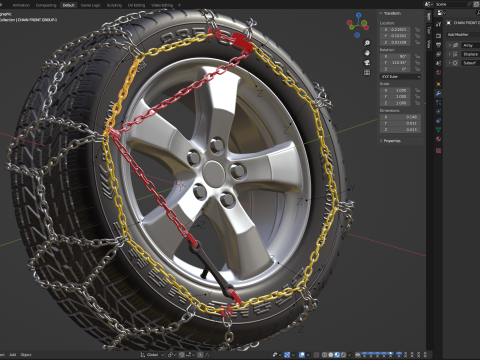Open the Scene properties tab icon
The height and width of the screenshot is (360, 480).
click(438, 63)
